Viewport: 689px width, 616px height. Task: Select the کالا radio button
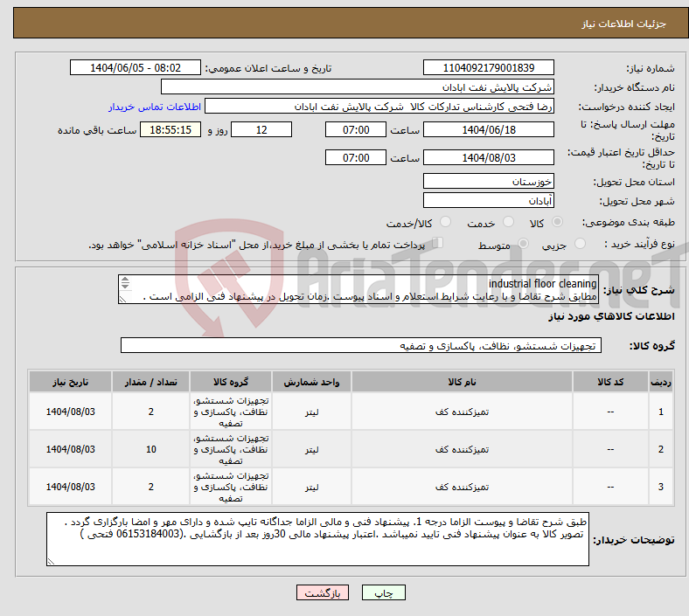pyautogui.click(x=557, y=222)
